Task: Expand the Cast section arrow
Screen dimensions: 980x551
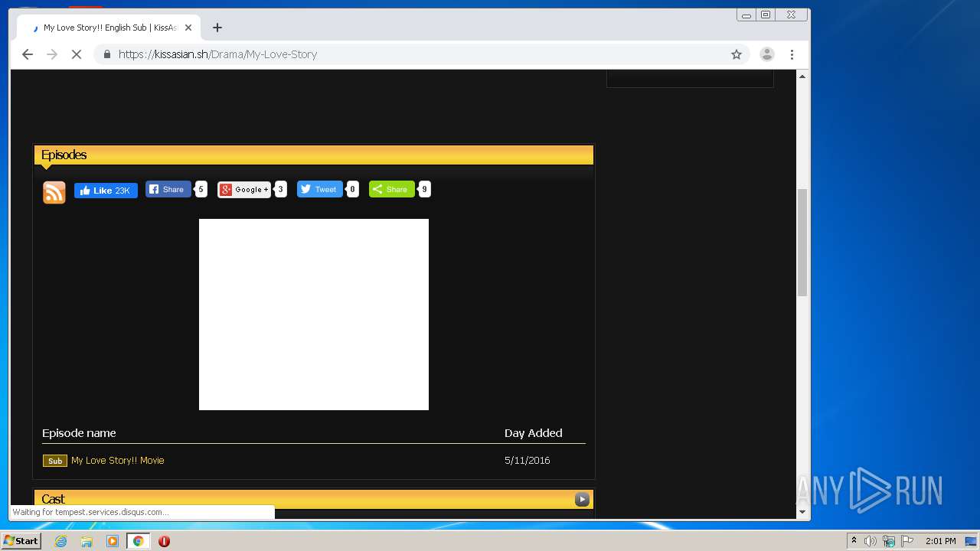Action: click(x=582, y=499)
